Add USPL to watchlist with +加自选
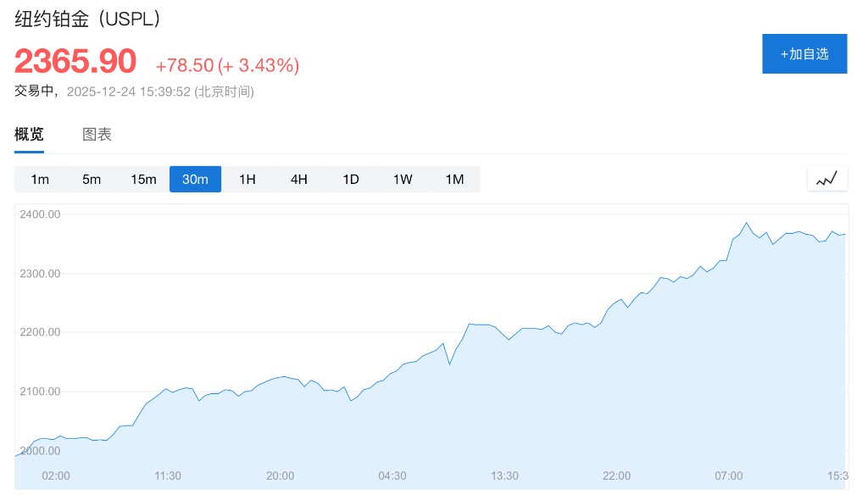The height and width of the screenshot is (500, 868). click(x=804, y=54)
